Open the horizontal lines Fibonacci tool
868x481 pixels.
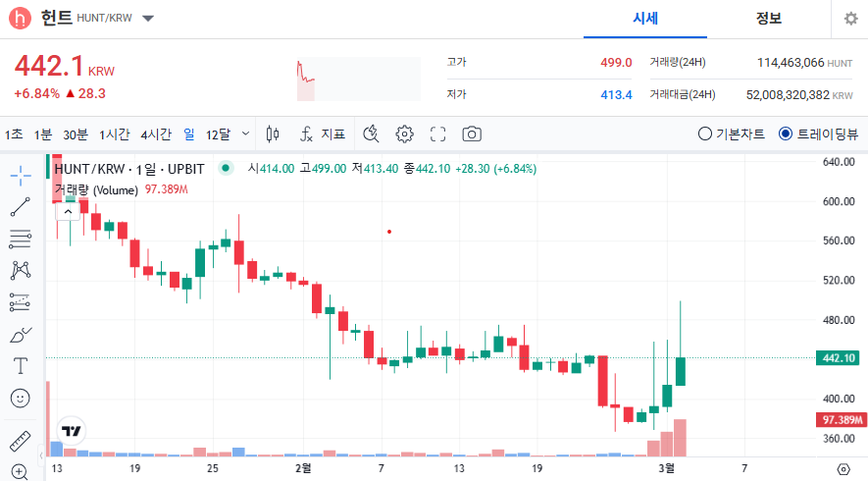(x=21, y=239)
